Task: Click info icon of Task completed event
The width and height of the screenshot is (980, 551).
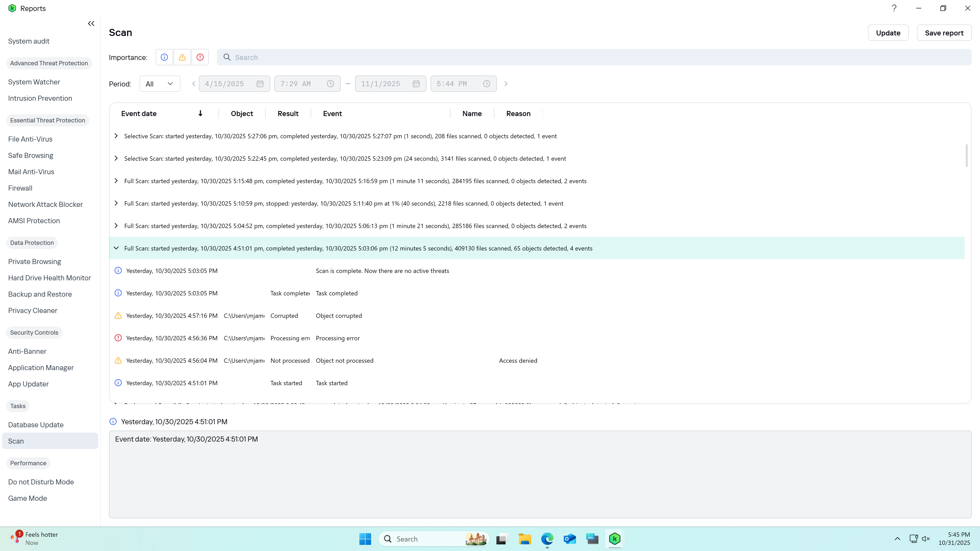Action: (x=118, y=293)
